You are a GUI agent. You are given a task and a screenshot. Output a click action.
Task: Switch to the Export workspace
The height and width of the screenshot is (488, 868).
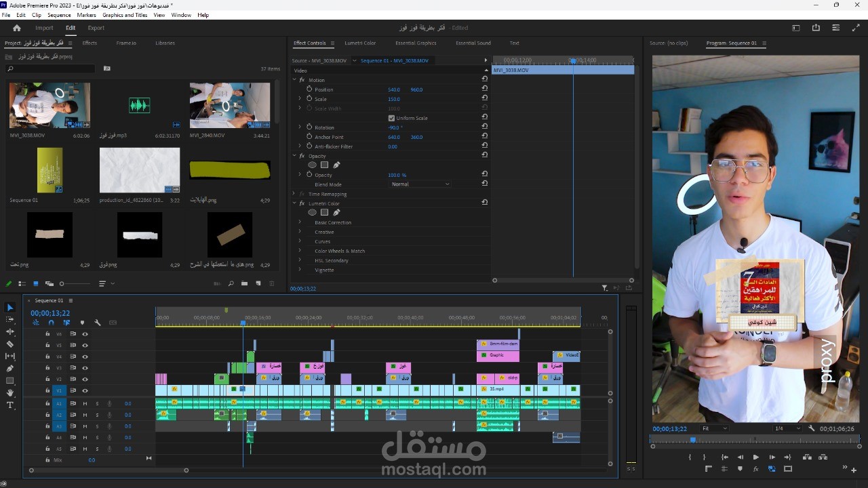tap(96, 28)
